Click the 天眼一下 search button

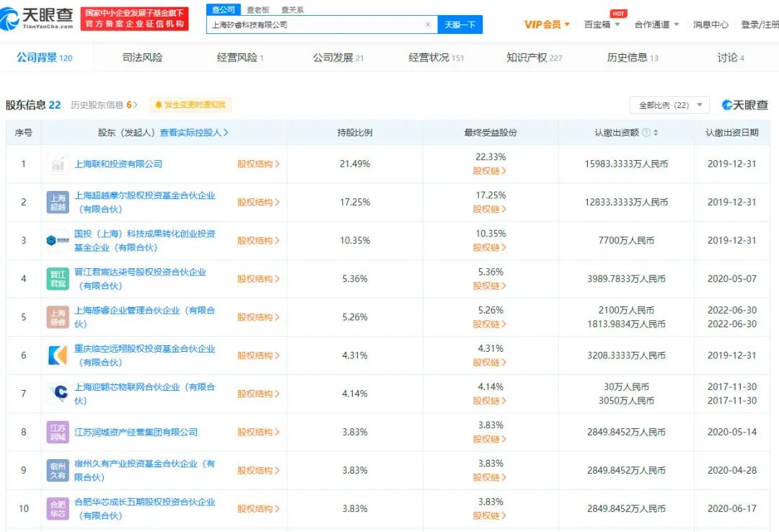[x=460, y=25]
